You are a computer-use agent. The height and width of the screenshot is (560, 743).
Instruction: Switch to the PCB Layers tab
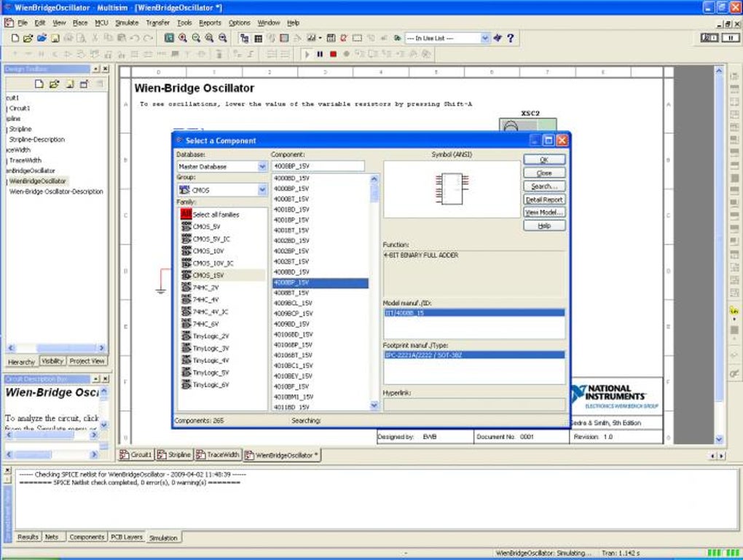pyautogui.click(x=127, y=537)
